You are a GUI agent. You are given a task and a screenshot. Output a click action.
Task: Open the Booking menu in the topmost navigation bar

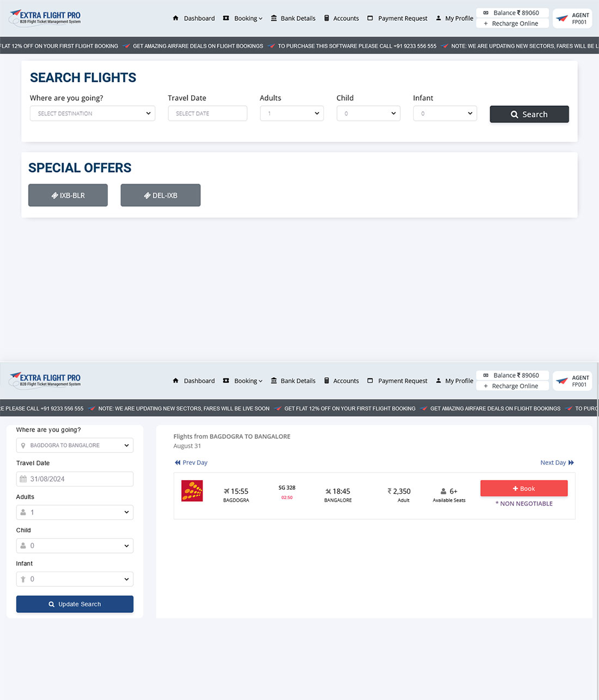243,19
